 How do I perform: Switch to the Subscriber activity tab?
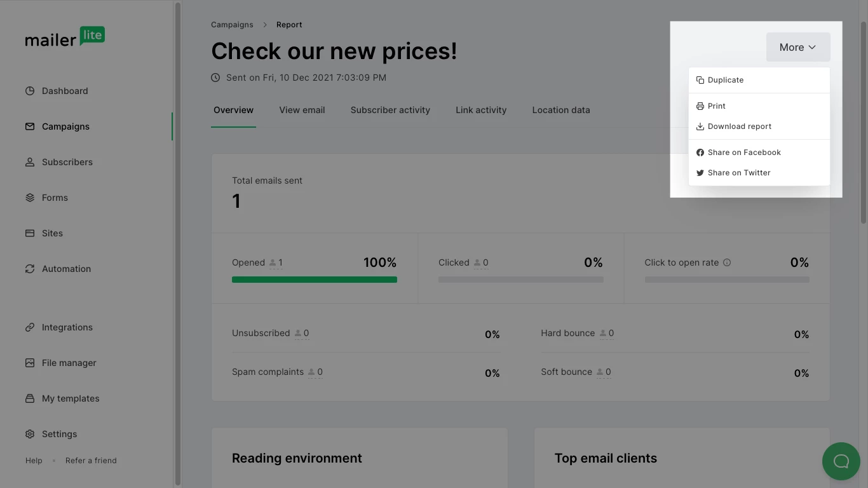[x=390, y=110]
